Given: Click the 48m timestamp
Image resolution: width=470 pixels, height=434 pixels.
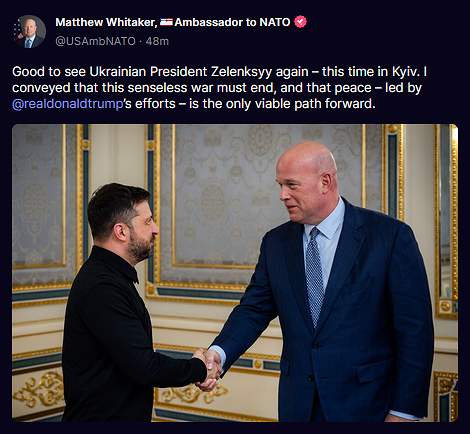Looking at the screenshot, I should pyautogui.click(x=157, y=41).
